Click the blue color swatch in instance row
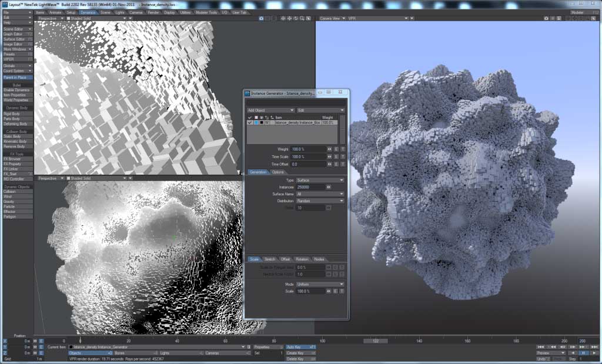 coord(256,122)
